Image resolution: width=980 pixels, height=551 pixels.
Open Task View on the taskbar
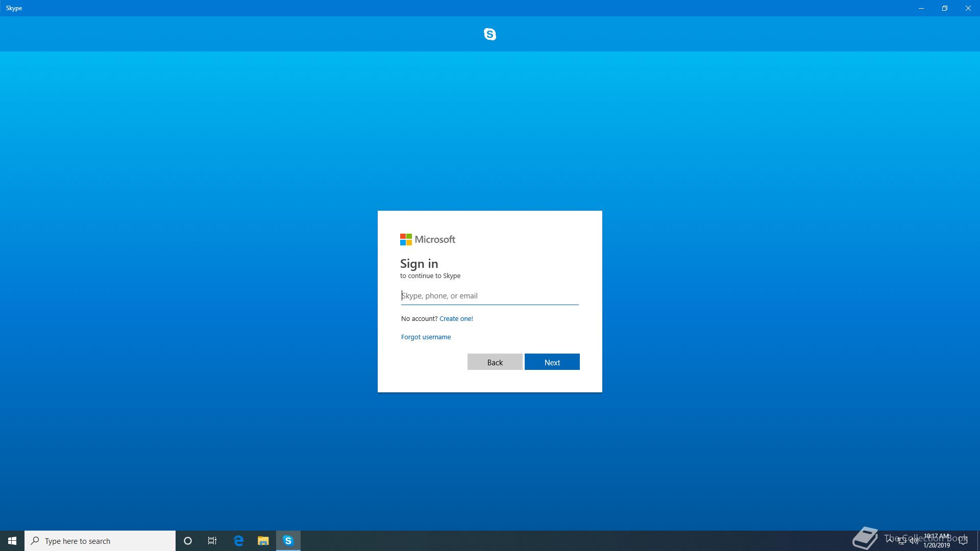[x=212, y=541]
